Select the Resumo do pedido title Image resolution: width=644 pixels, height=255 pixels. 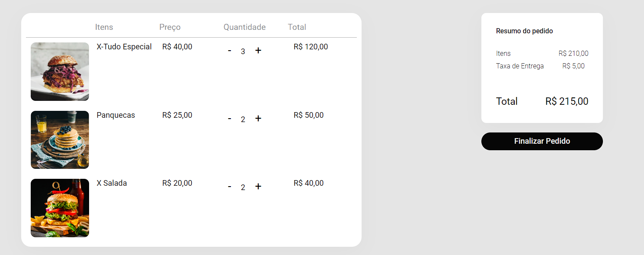(x=524, y=31)
